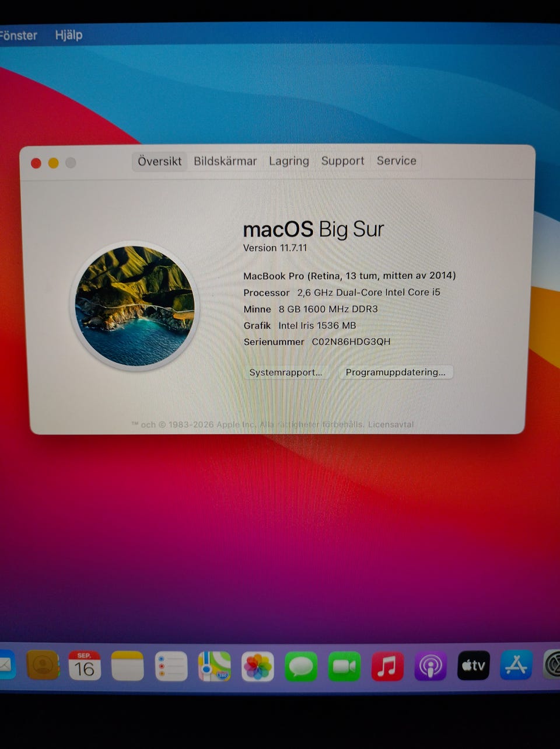Launch the Notes app from the Dock
Screen dimensions: 560x749
(128, 666)
